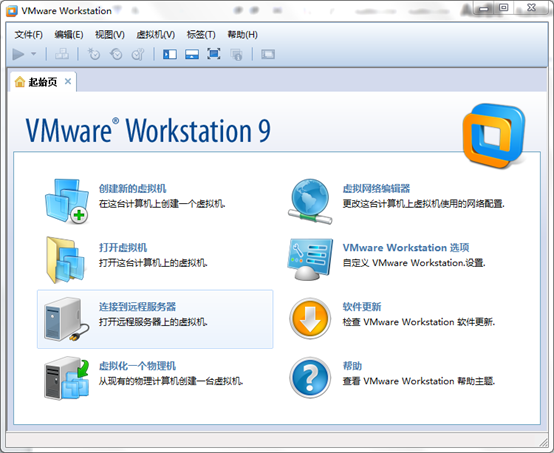
Task: Click the 虚拟网络编辑器 globe icon
Action: [310, 201]
